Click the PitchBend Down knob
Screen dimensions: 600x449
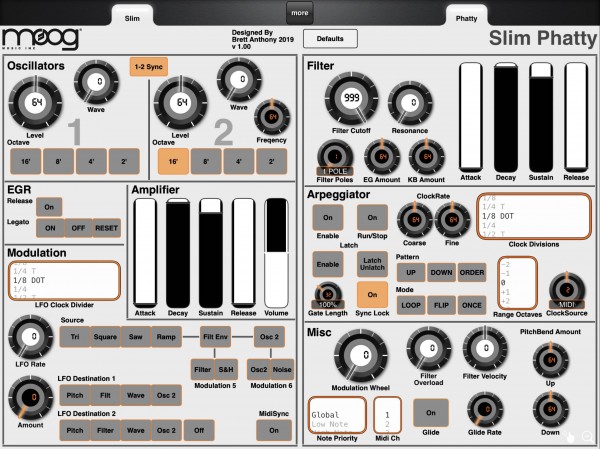click(551, 409)
